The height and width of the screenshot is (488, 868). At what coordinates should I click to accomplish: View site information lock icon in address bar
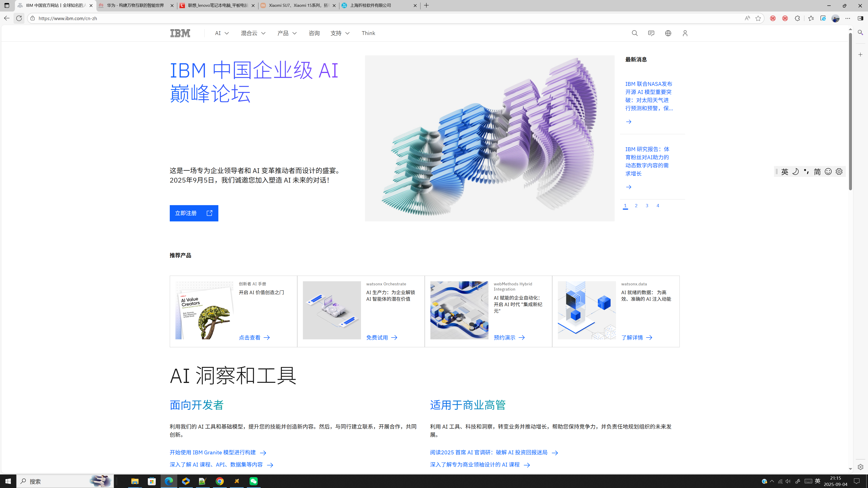tap(32, 18)
